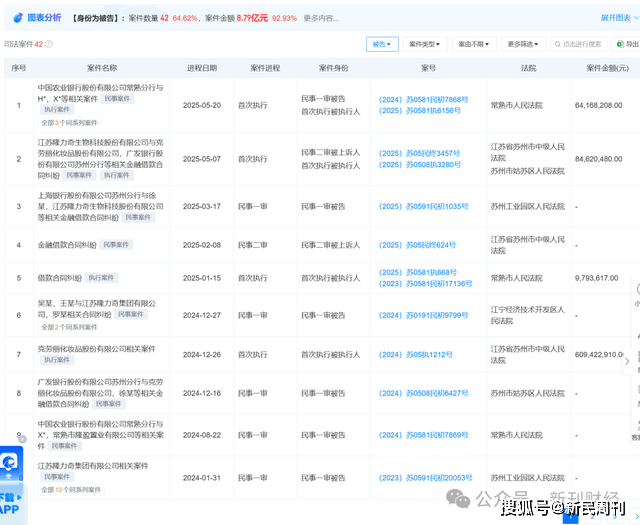Click the floating app logo icon
Screen dimensions: 640x525
[10, 463]
